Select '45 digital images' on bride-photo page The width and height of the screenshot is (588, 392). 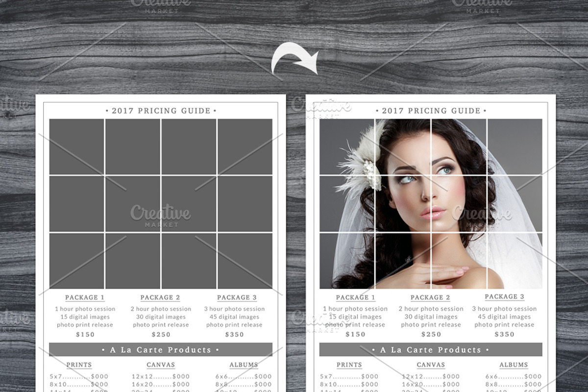[504, 317]
